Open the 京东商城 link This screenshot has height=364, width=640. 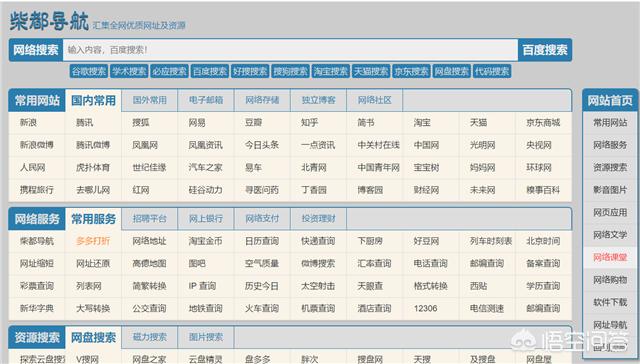[543, 122]
